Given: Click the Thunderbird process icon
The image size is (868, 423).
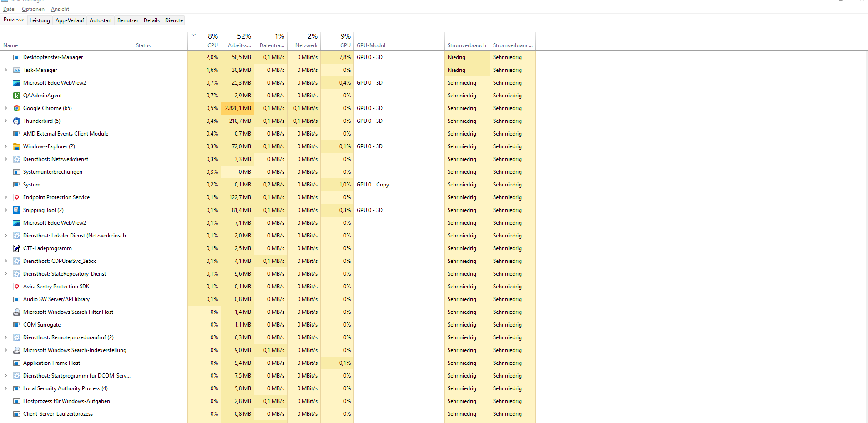Looking at the screenshot, I should click(x=17, y=121).
